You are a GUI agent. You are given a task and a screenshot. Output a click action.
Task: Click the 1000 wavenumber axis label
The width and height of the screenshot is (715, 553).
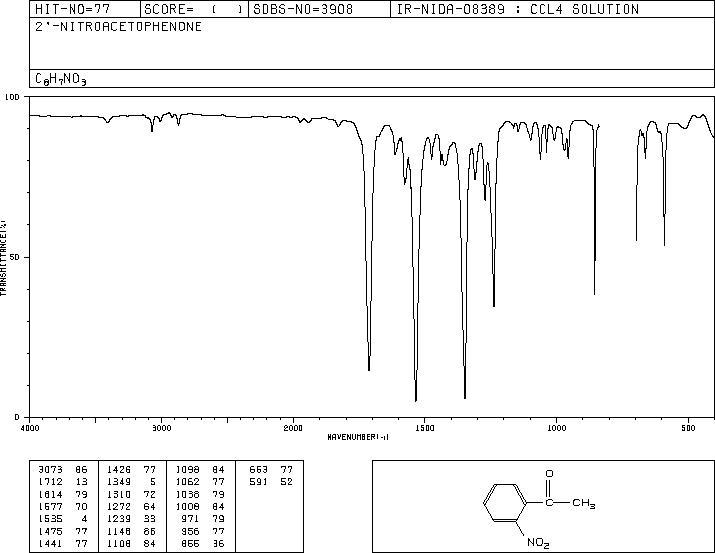point(556,428)
